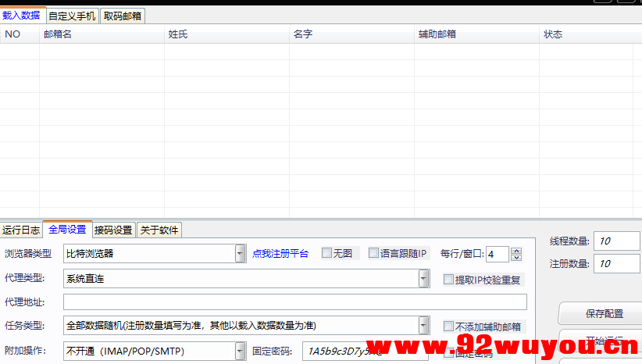Screen dimensions: 642x364
Task: Open the 运行日志 tab
Action: click(x=21, y=230)
